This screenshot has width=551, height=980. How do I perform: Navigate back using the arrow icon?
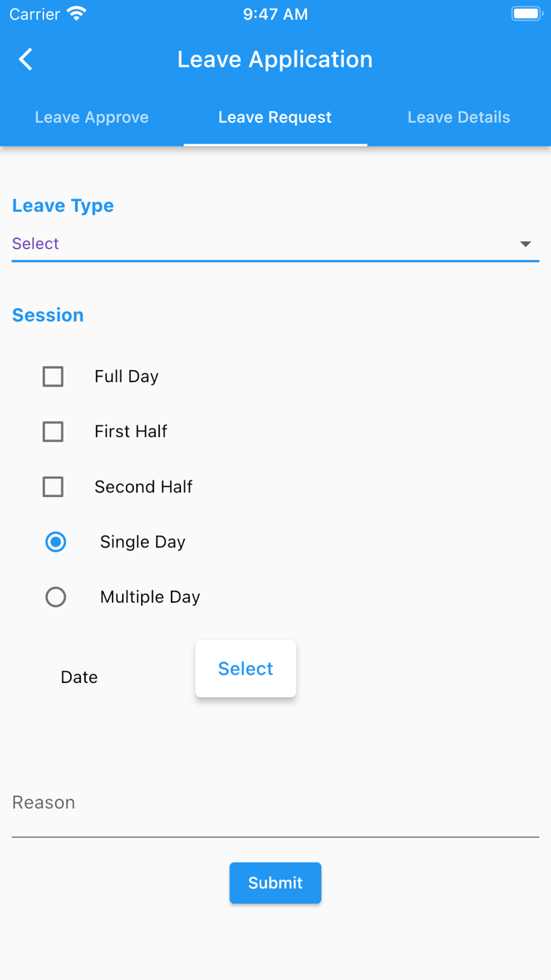[x=24, y=59]
